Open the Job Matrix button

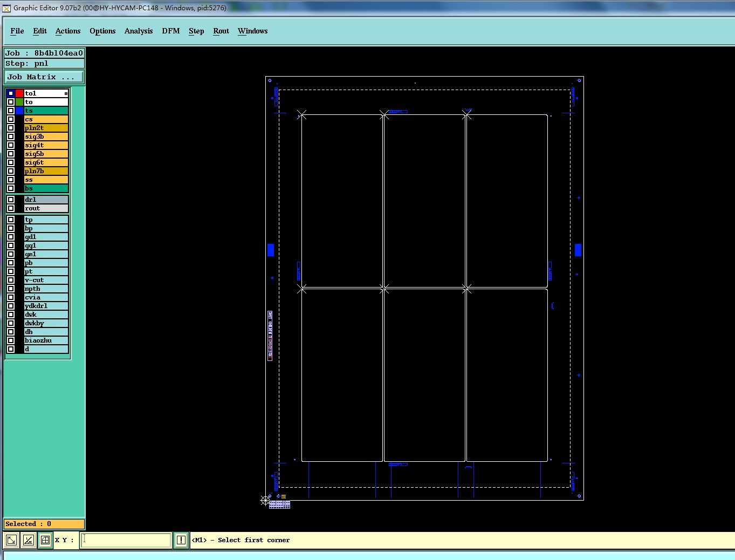(44, 77)
